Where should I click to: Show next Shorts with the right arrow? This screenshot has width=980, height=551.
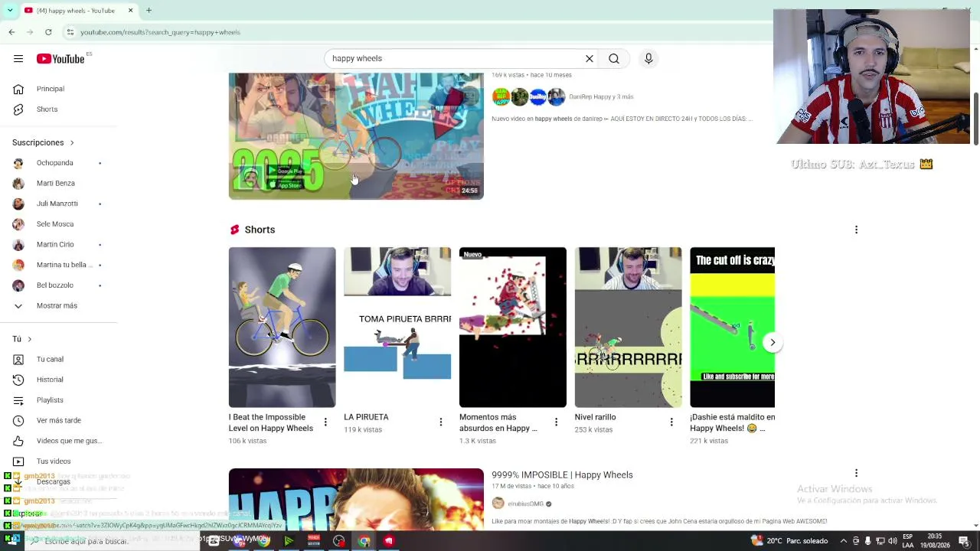[773, 342]
